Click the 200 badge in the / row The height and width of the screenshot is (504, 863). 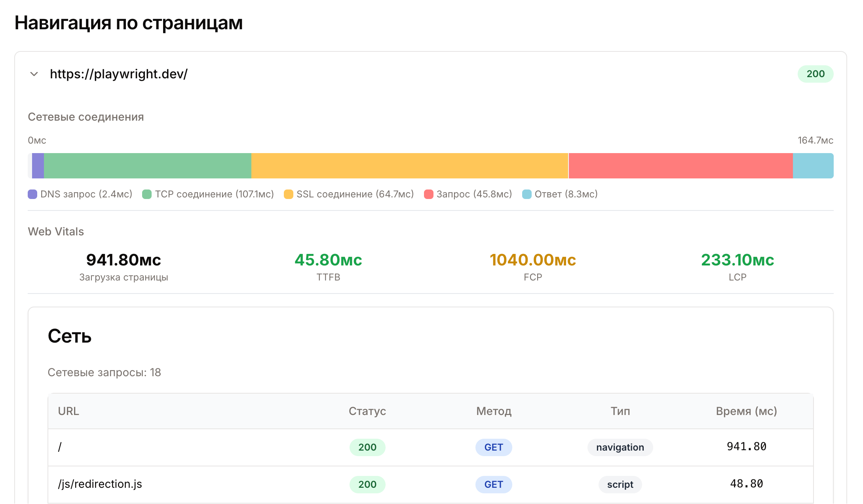point(367,447)
